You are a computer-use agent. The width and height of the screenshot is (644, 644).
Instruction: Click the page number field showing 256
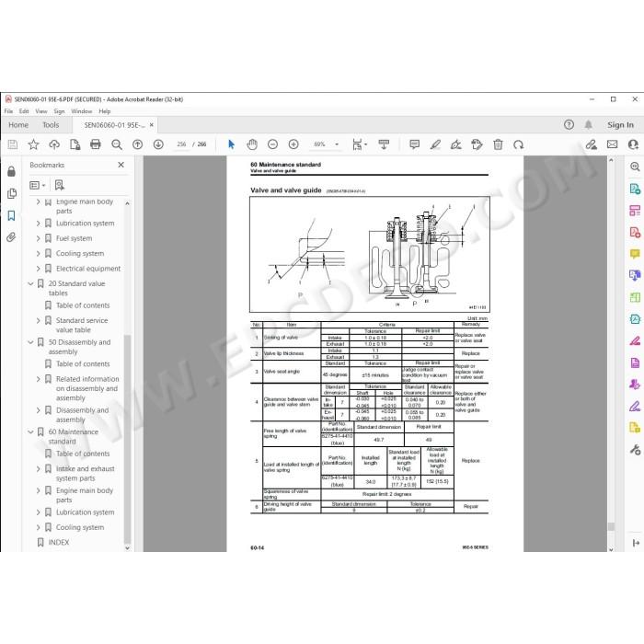181,144
